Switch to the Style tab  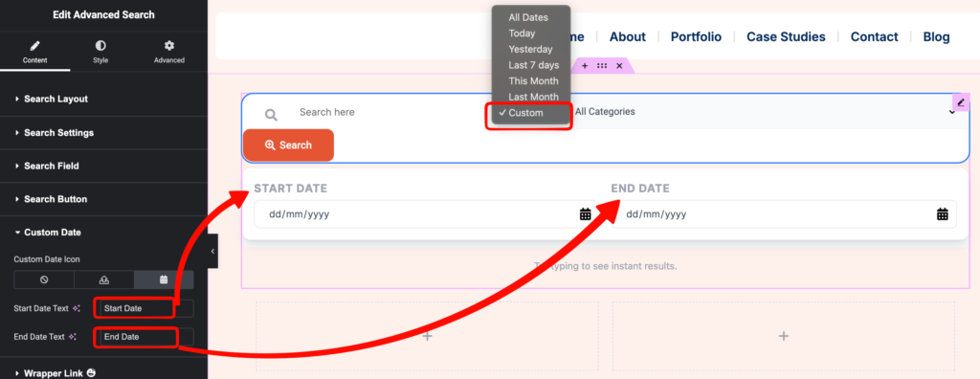tap(100, 52)
